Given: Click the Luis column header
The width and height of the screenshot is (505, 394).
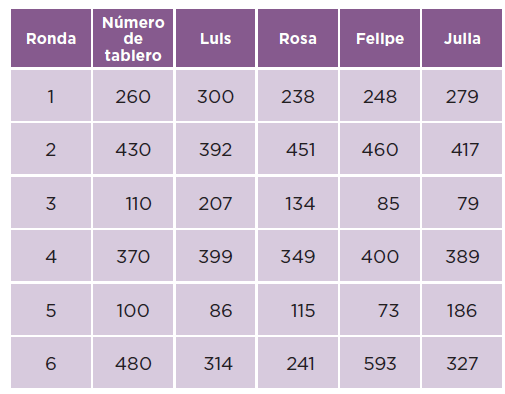Looking at the screenshot, I should [x=215, y=38].
